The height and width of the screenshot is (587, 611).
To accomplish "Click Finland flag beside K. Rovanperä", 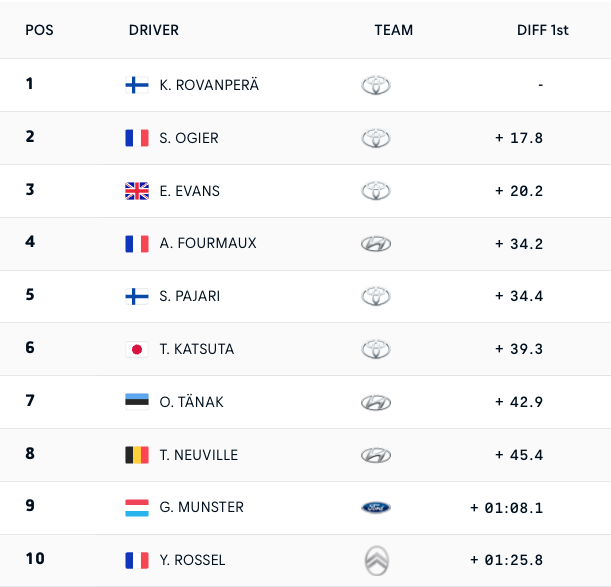I will [137, 85].
